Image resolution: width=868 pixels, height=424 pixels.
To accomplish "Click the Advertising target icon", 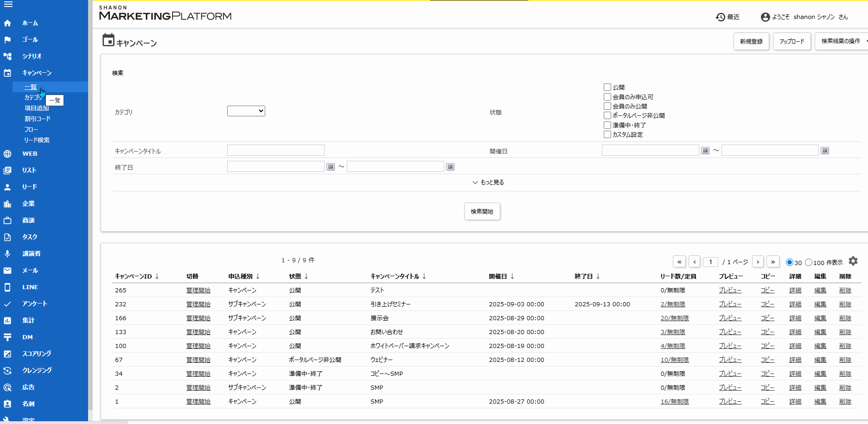I will tap(7, 387).
